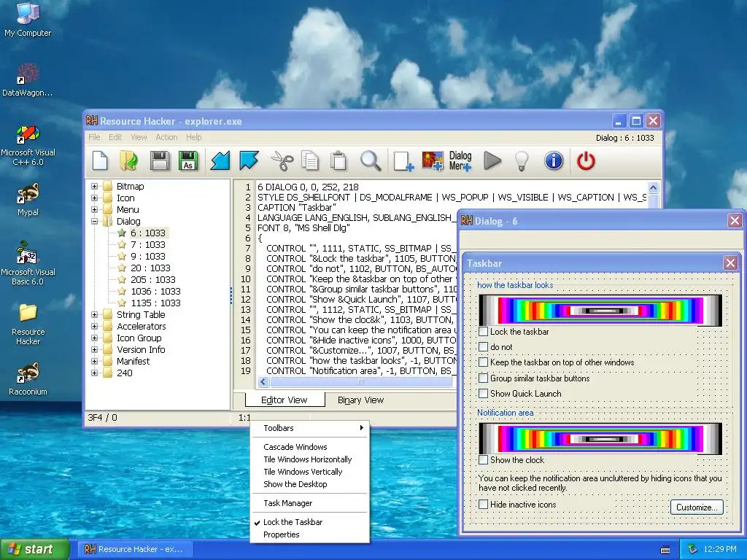
Task: Open DataWagon desktop shortcut
Action: pos(28,79)
